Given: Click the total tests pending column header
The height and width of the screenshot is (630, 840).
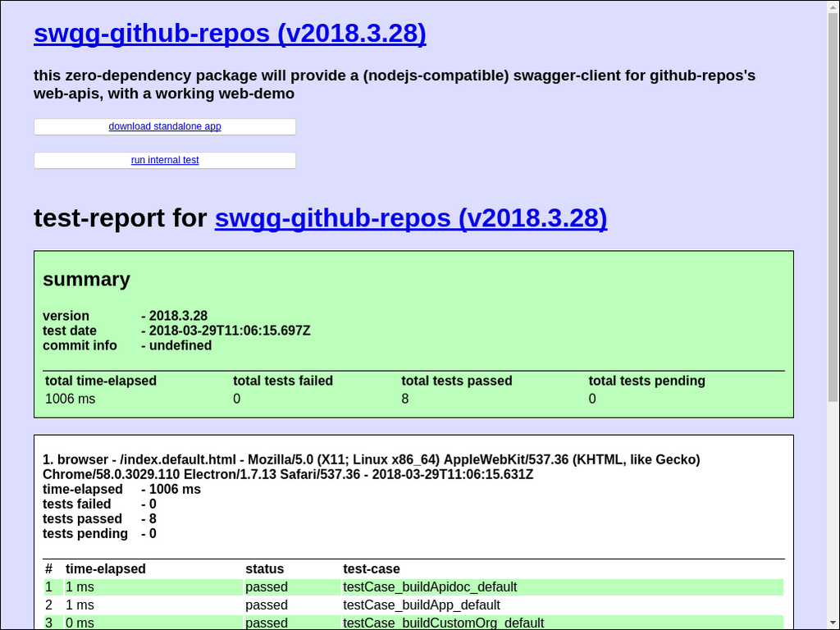Looking at the screenshot, I should tap(646, 381).
